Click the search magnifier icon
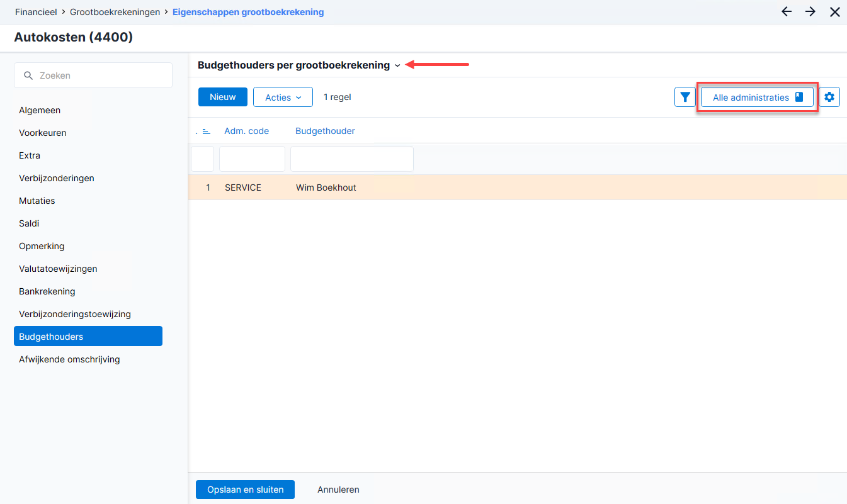 [28, 76]
